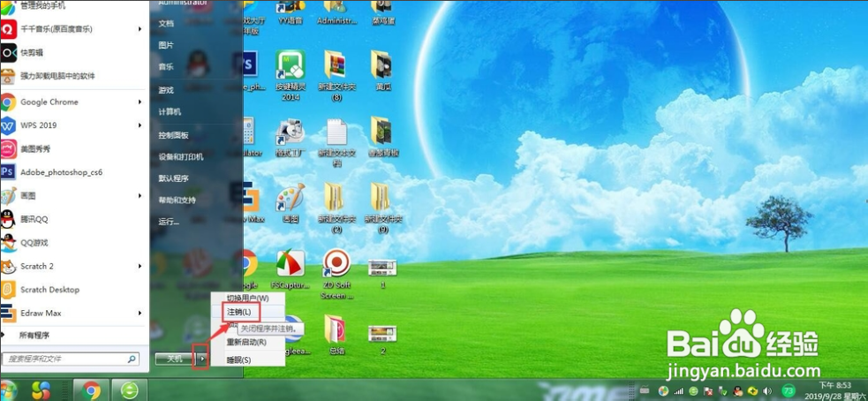The height and width of the screenshot is (401, 868).
Task: Click the 搜索程序和文件 search box
Action: coord(70,359)
